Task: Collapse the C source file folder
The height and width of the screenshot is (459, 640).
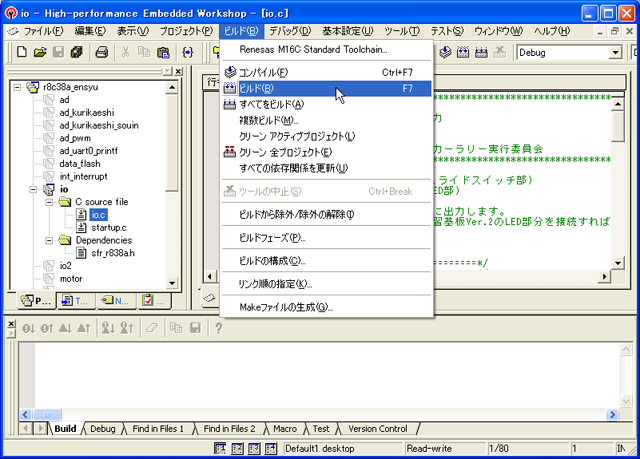Action: 49,202
